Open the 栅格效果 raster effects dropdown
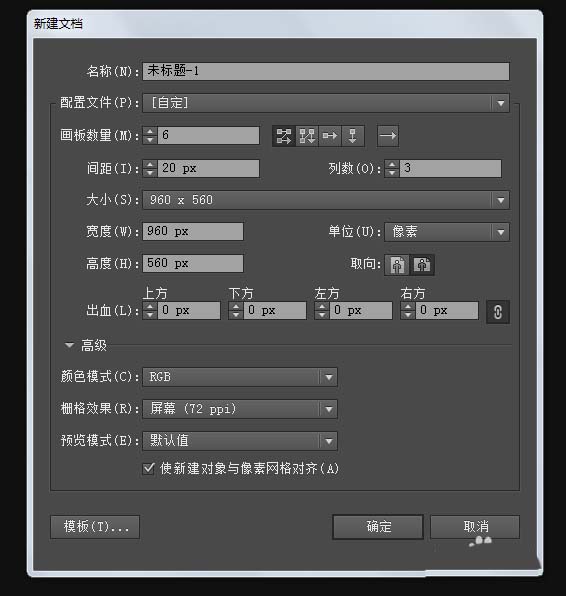Viewport: 566px width, 596px height. [240, 409]
